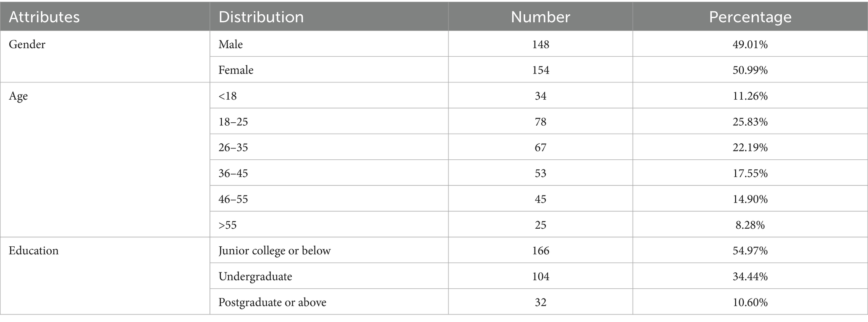The height and width of the screenshot is (322, 868).
Task: Select the Percentage column header
Action: pyautogui.click(x=750, y=17)
